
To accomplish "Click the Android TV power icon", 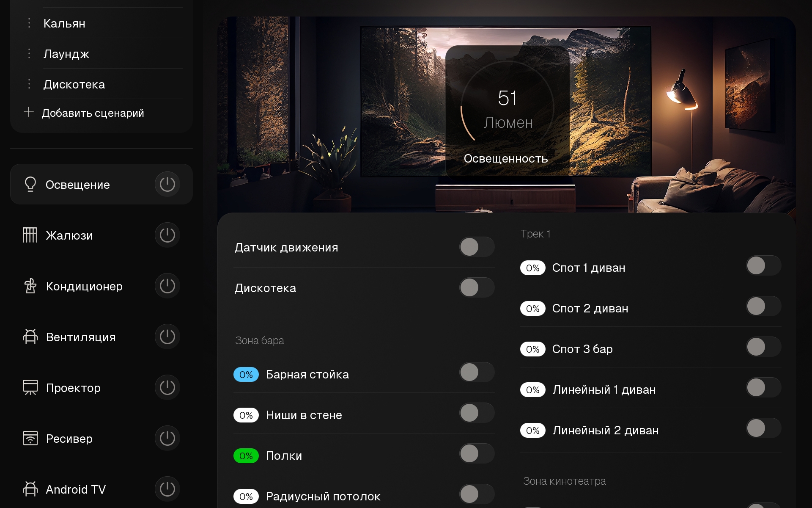I will tap(167, 489).
